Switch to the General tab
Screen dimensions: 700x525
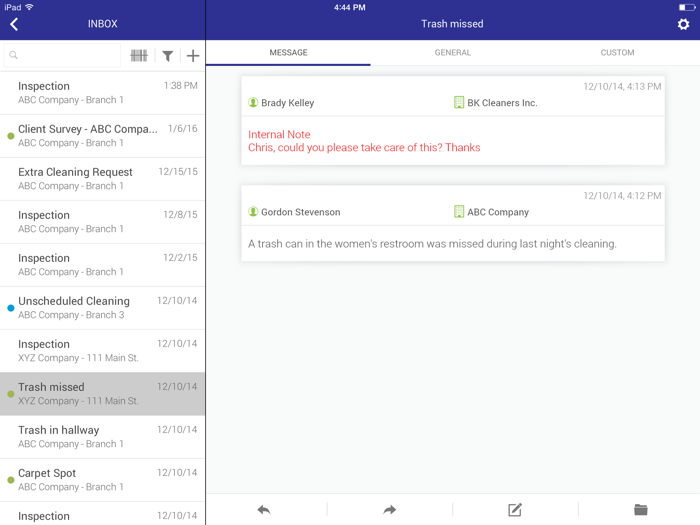click(452, 53)
